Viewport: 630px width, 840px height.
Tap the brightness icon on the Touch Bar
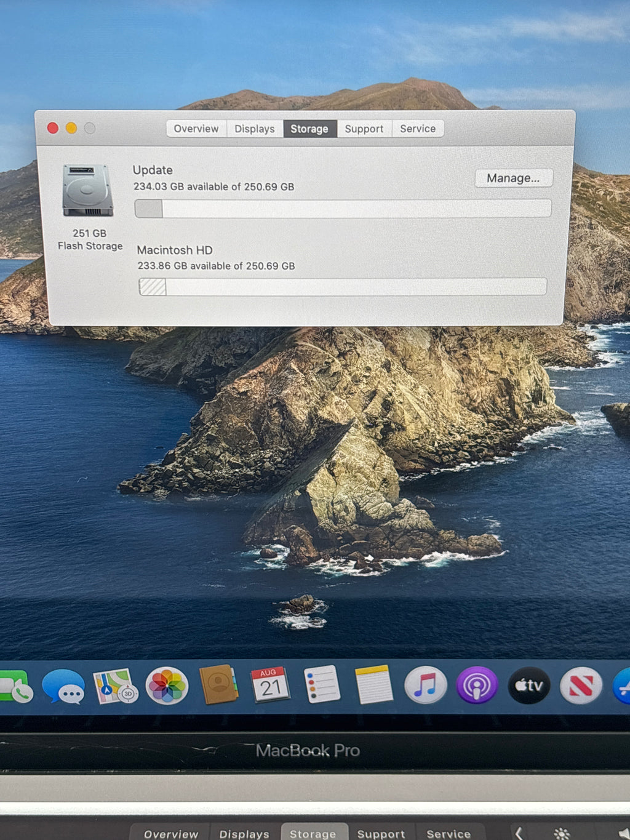(561, 833)
